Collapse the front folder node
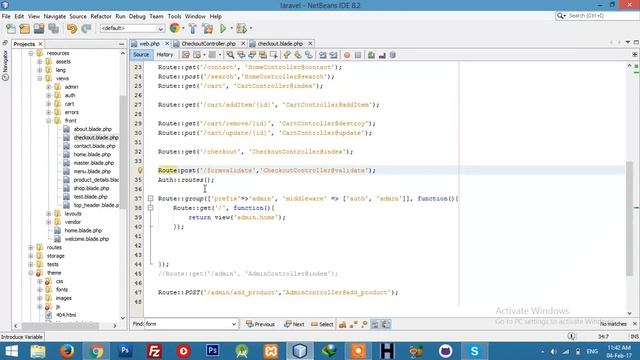 pos(49,120)
